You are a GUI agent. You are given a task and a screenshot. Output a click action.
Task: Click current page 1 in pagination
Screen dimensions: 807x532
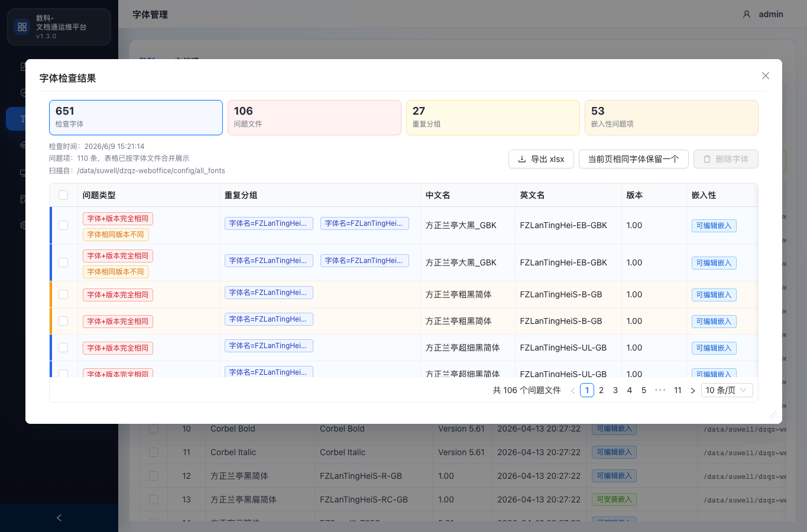click(587, 390)
